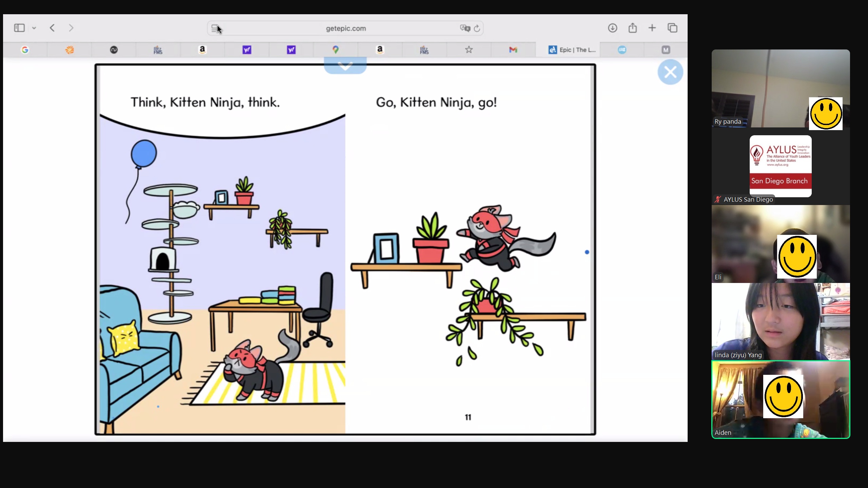Click the page translate icon
This screenshot has width=868, height=488.
465,28
